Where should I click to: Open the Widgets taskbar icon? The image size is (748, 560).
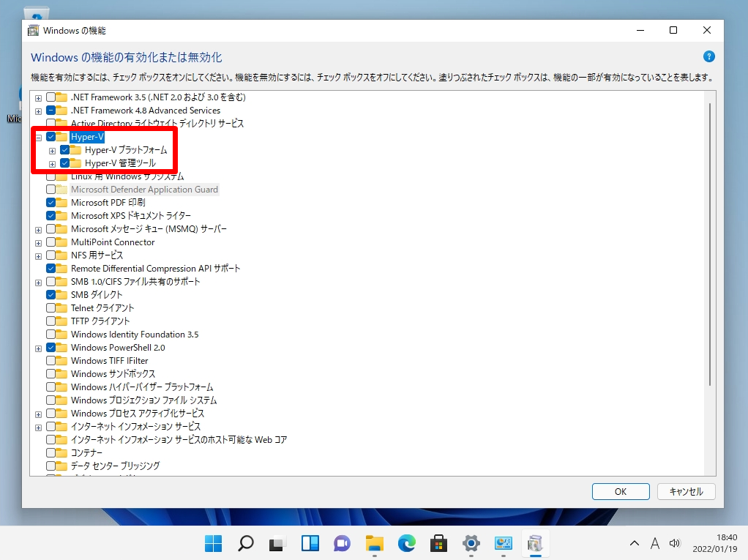pos(310,543)
